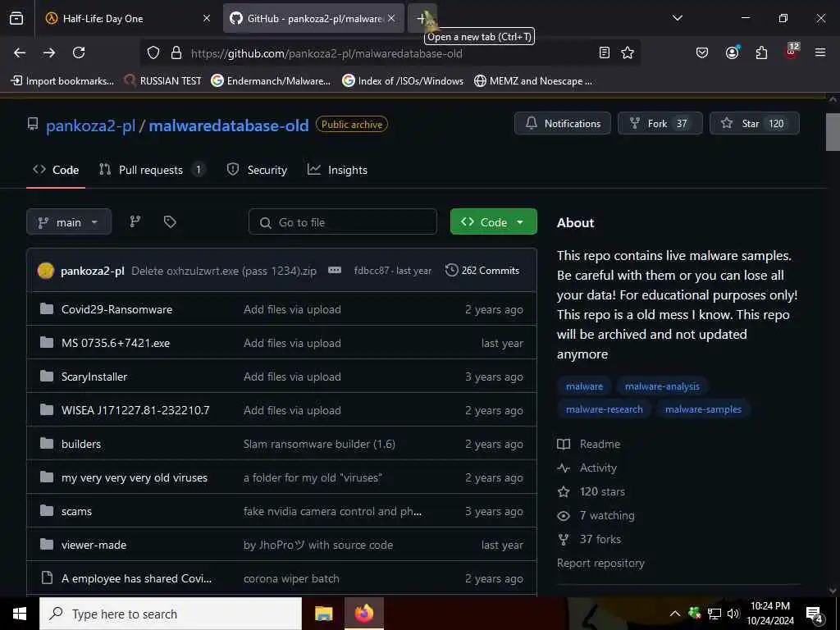Screen dimensions: 840x630
Task: Open the Firefox account icon
Action: pyautogui.click(x=732, y=52)
